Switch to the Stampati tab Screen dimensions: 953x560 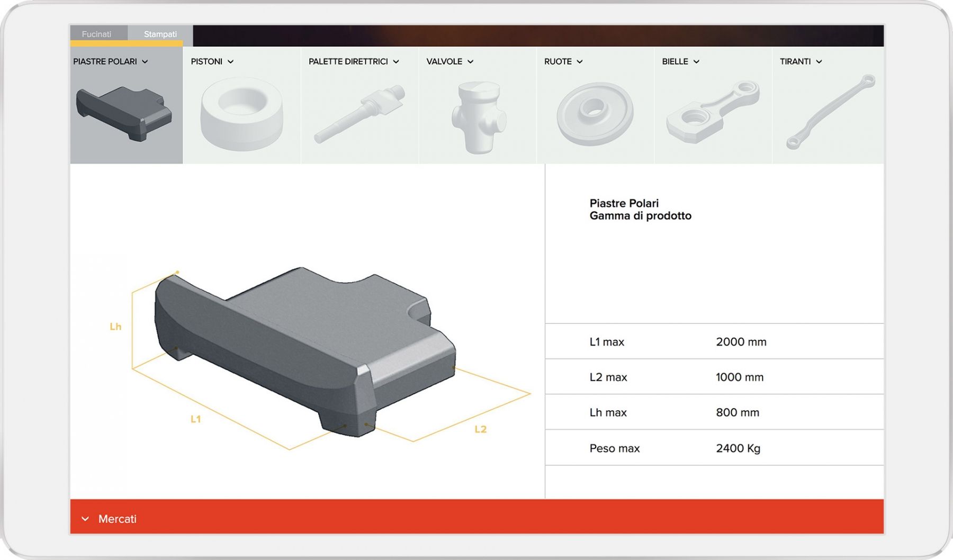160,33
